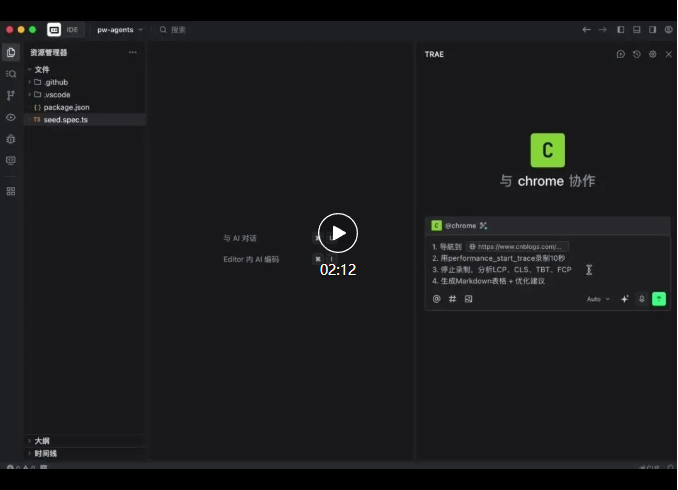Click the green chrome agent avatar
This screenshot has height=490, width=678.
(x=547, y=150)
